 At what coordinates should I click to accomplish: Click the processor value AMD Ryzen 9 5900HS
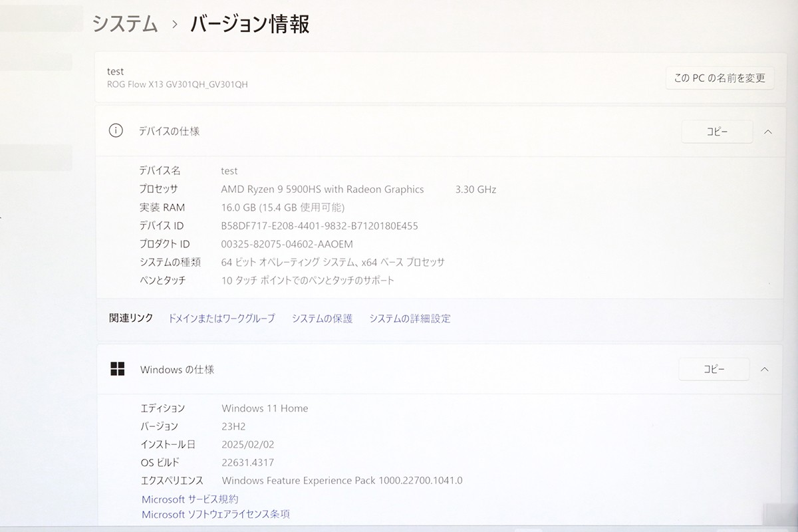(323, 190)
